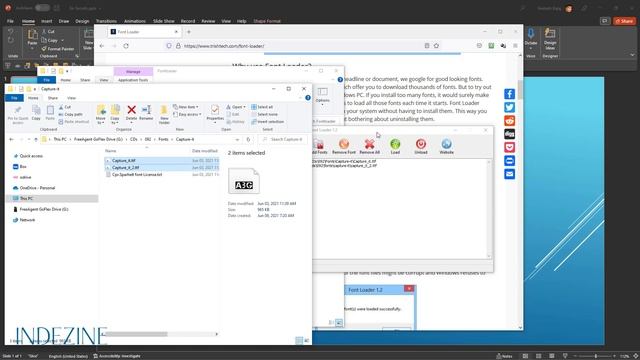Viewport: 640px width, 360px height.
Task: Click the email share icon on webpage
Action: click(509, 174)
